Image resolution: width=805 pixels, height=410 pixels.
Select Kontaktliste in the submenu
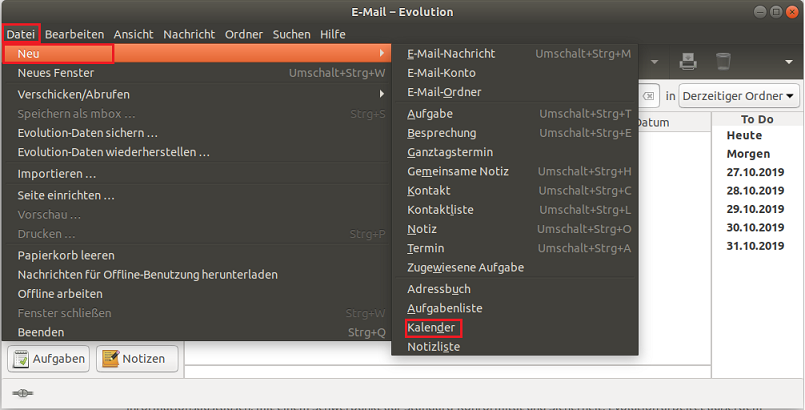[x=440, y=209]
